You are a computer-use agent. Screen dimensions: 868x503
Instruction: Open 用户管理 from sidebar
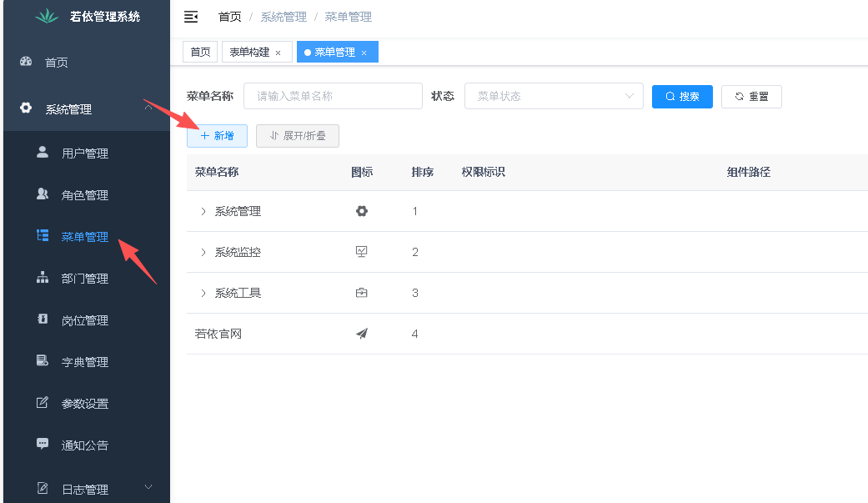pos(84,153)
